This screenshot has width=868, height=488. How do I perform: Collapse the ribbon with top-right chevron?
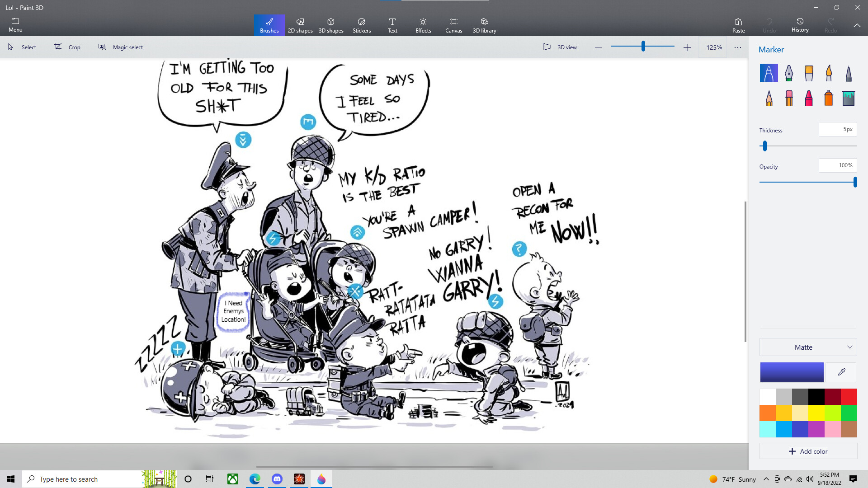point(857,26)
